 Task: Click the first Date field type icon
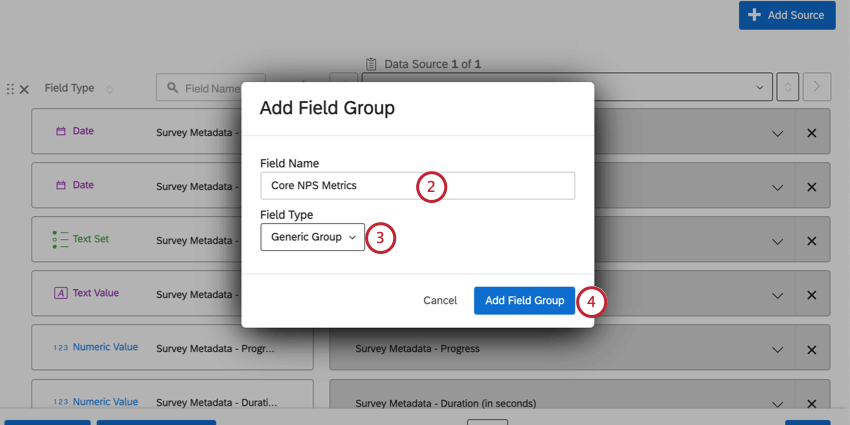coord(60,131)
